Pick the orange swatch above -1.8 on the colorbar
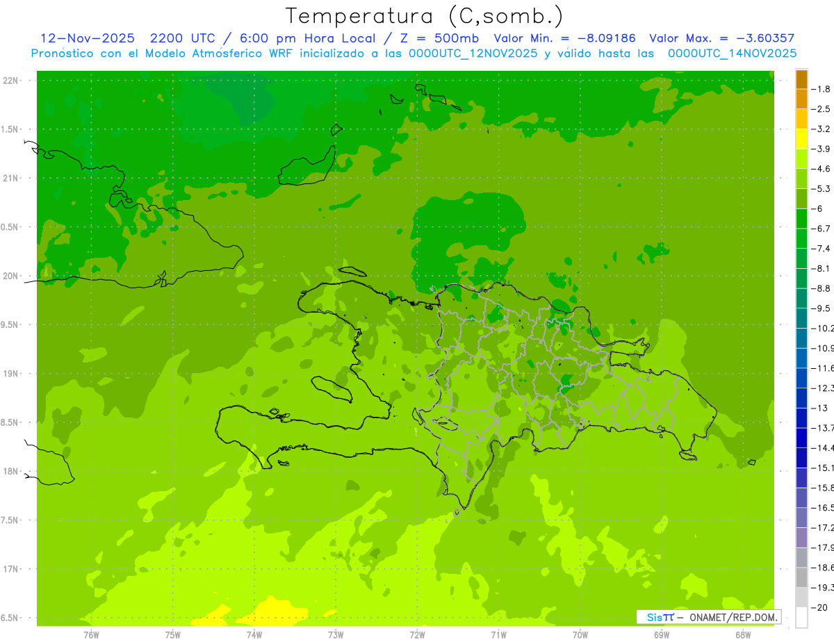 pyautogui.click(x=801, y=79)
